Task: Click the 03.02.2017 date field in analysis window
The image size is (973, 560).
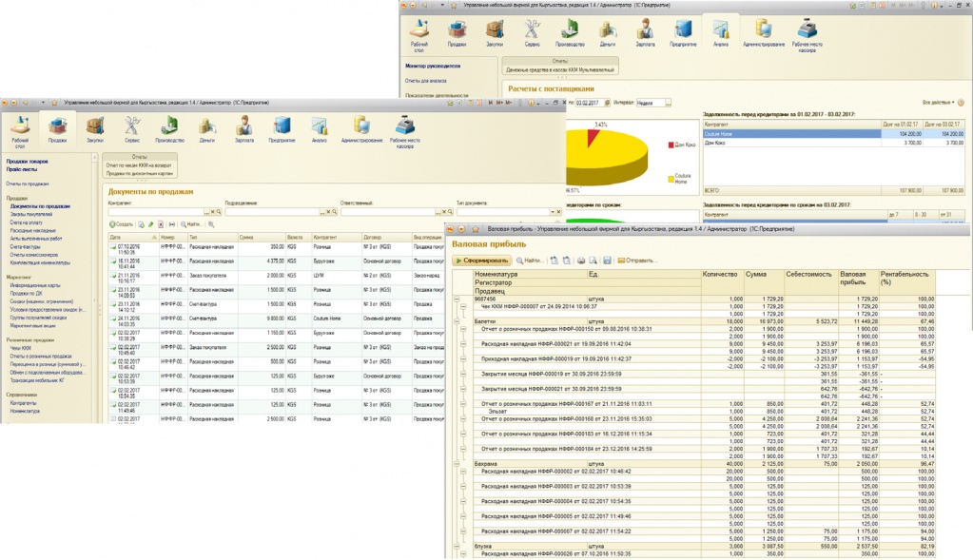Action: click(588, 103)
